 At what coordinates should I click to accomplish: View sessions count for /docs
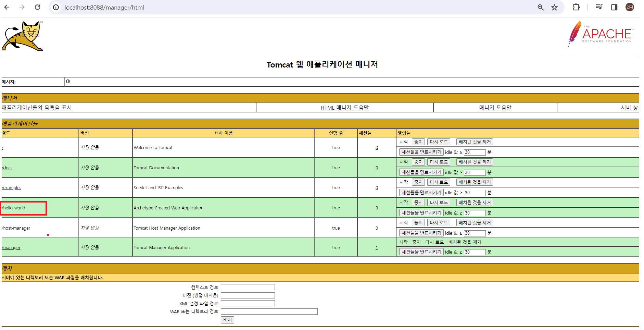coord(377,168)
